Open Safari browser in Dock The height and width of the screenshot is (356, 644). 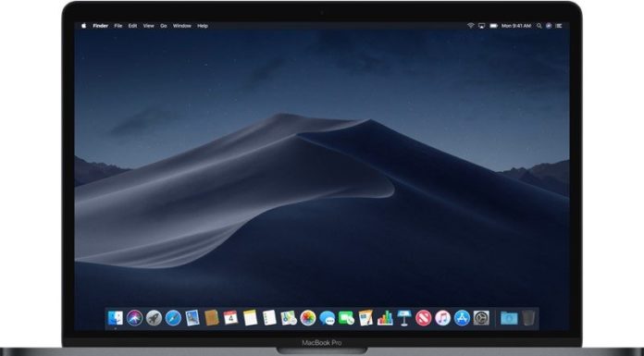(173, 318)
